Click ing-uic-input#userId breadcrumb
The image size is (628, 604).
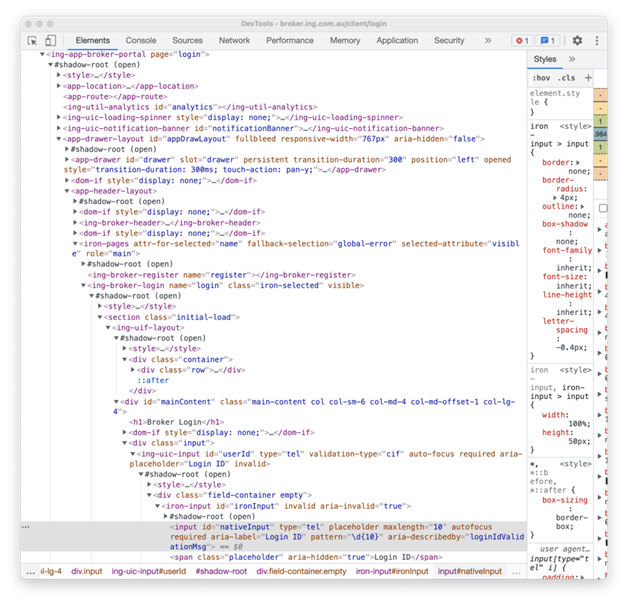tap(149, 571)
